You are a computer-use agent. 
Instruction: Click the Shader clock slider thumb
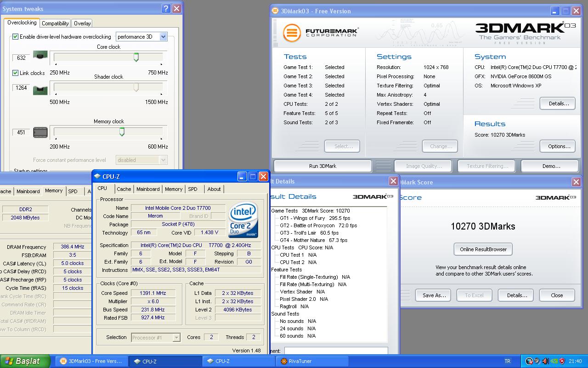tap(136, 86)
